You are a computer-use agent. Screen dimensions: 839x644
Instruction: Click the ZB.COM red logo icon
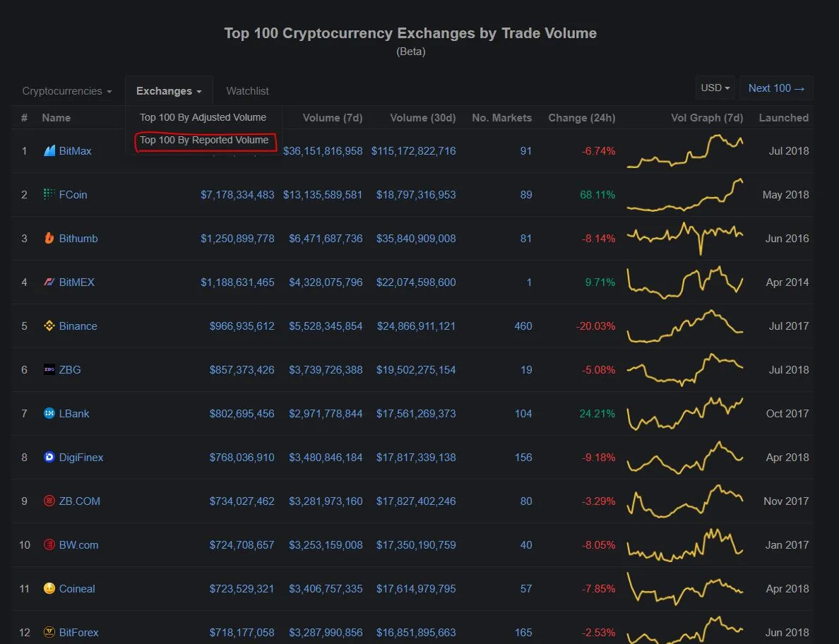49,501
